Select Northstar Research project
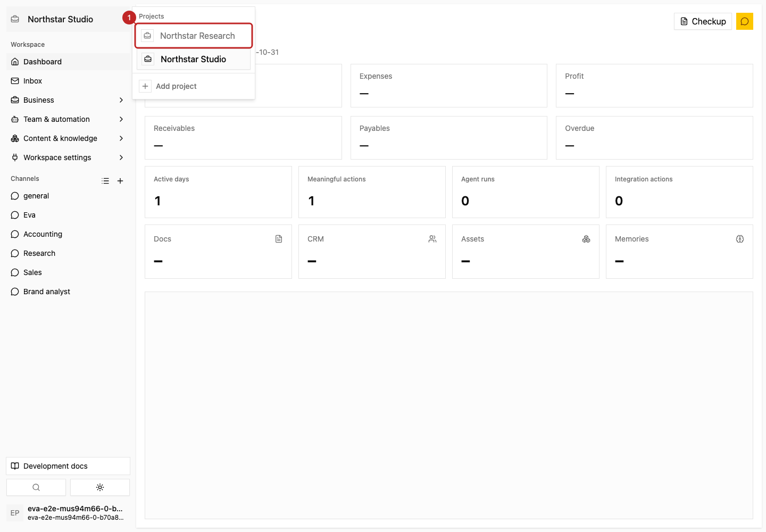Image resolution: width=766 pixels, height=532 pixels. coord(194,36)
